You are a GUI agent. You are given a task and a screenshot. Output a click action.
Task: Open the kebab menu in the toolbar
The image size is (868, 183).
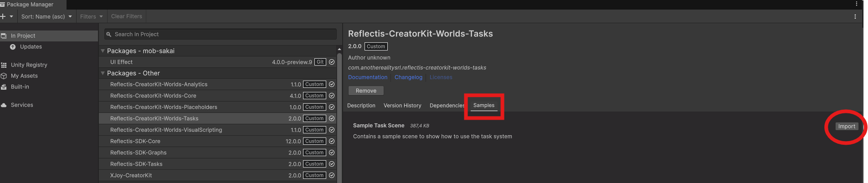coord(855,16)
